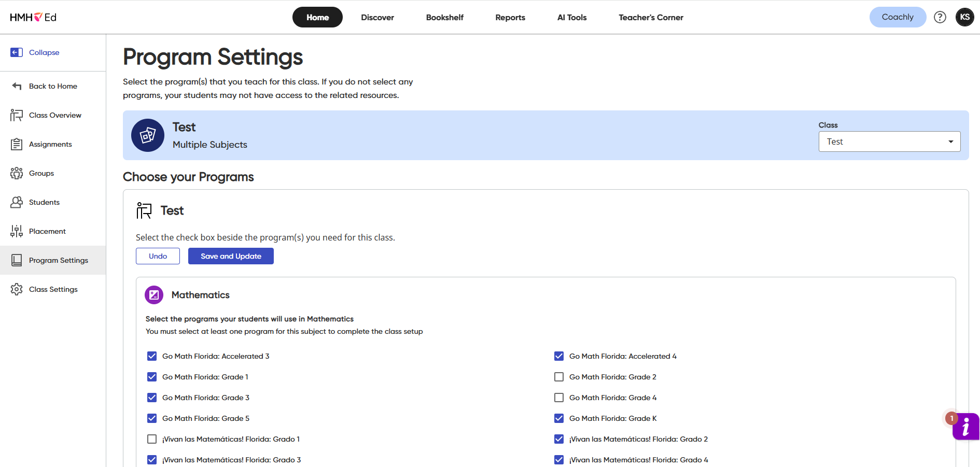
Task: Open the Assignments sidebar link
Action: tap(50, 144)
